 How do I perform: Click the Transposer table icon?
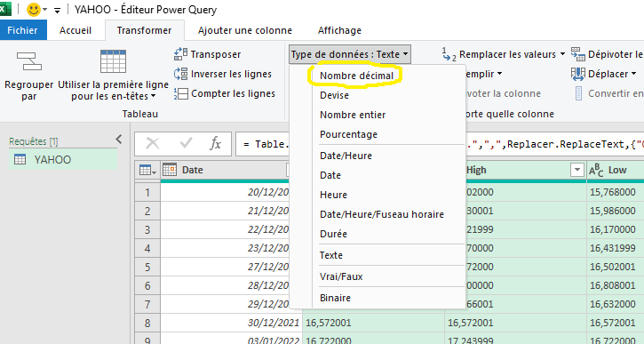180,54
